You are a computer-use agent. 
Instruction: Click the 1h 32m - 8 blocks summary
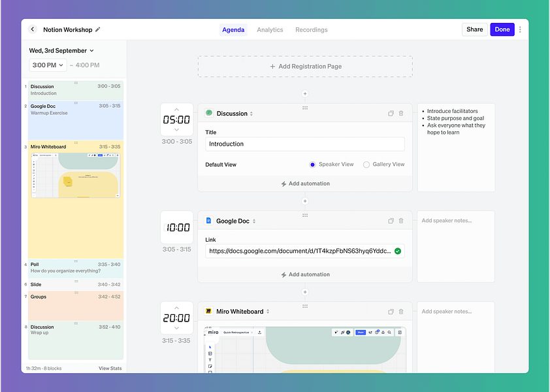tap(44, 368)
